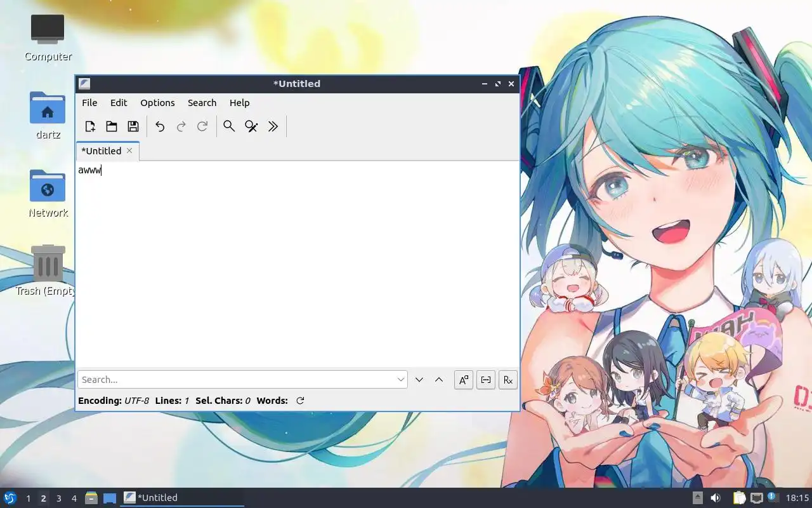Switch to workspace 3
Viewport: 812px width, 508px height.
coord(58,498)
